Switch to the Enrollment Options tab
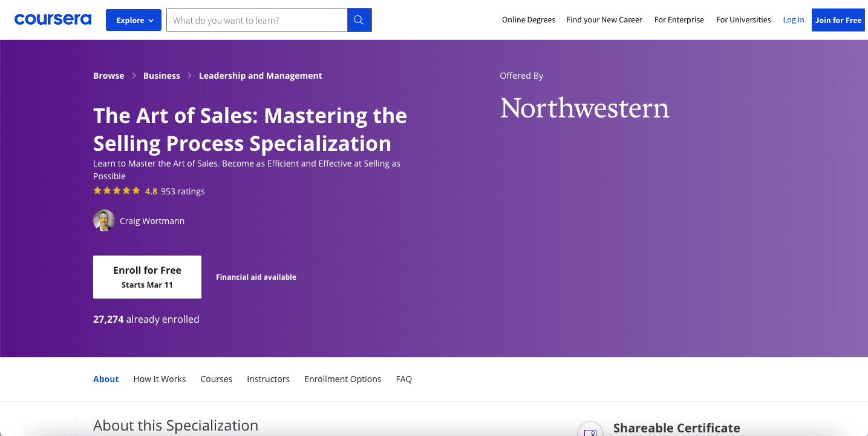The height and width of the screenshot is (436, 868). 343,379
